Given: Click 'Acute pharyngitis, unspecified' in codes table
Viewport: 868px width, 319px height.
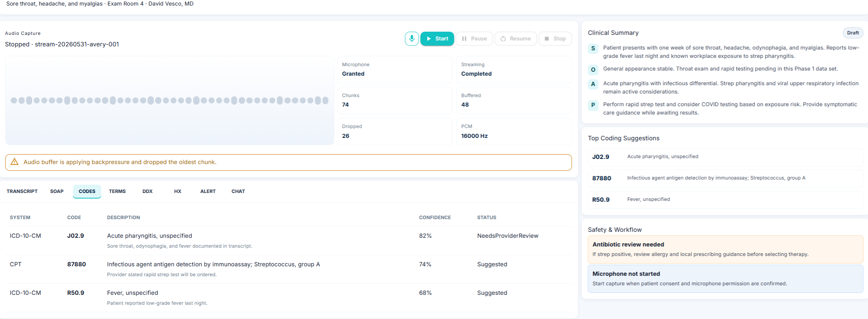Looking at the screenshot, I should pyautogui.click(x=149, y=236).
